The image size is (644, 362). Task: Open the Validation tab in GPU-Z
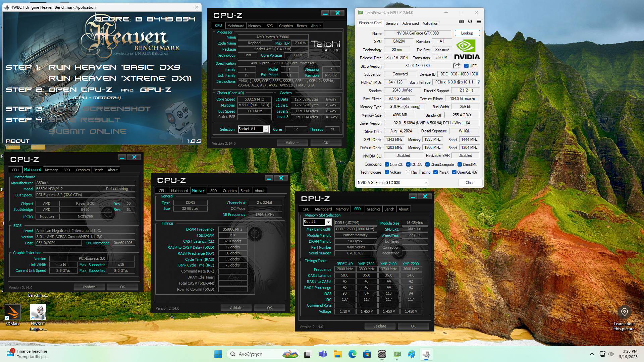click(x=430, y=23)
